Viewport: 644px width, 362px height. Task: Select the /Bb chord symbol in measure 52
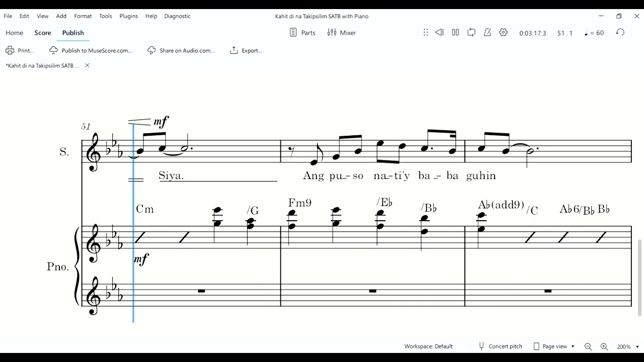click(429, 208)
